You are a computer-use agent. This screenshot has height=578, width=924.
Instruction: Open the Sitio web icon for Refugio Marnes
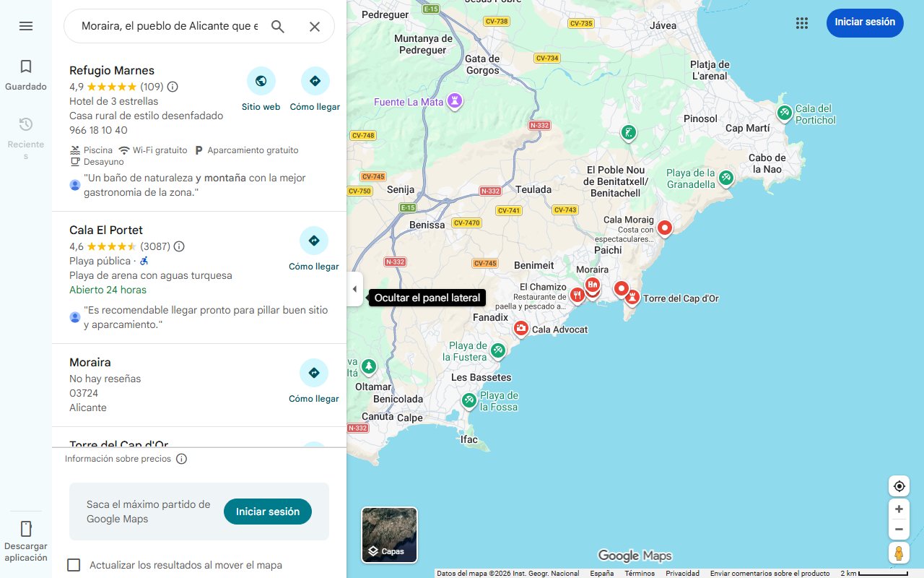261,81
